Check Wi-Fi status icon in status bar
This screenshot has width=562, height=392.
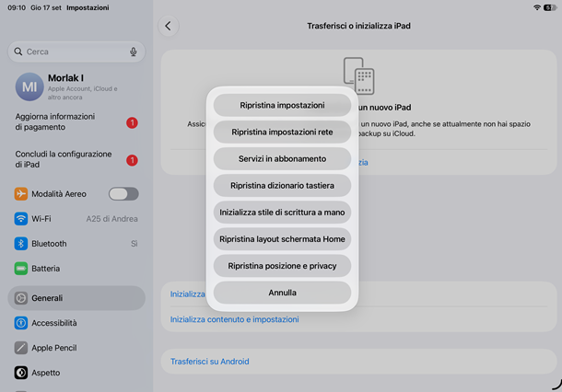click(x=536, y=7)
